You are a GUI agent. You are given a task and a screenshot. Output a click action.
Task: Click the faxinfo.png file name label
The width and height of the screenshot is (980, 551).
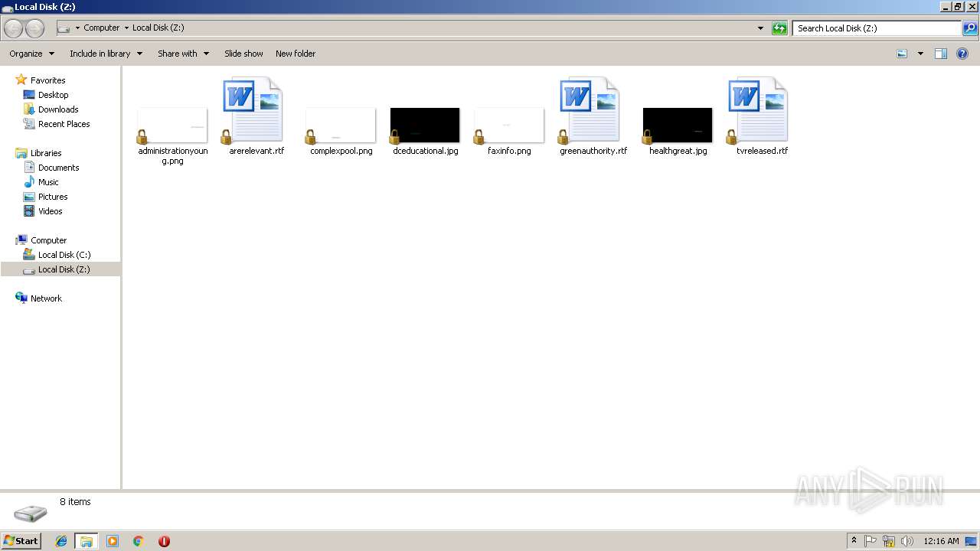pos(509,151)
